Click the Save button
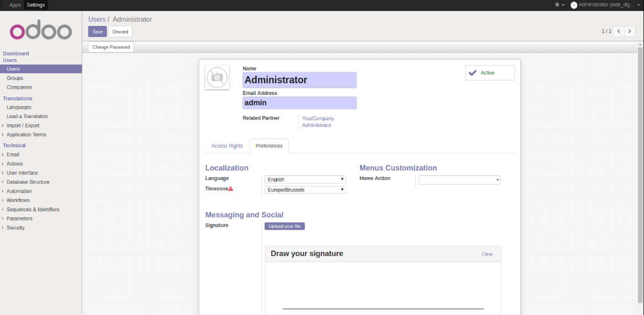Viewport: 644px width, 315px height. [97, 31]
